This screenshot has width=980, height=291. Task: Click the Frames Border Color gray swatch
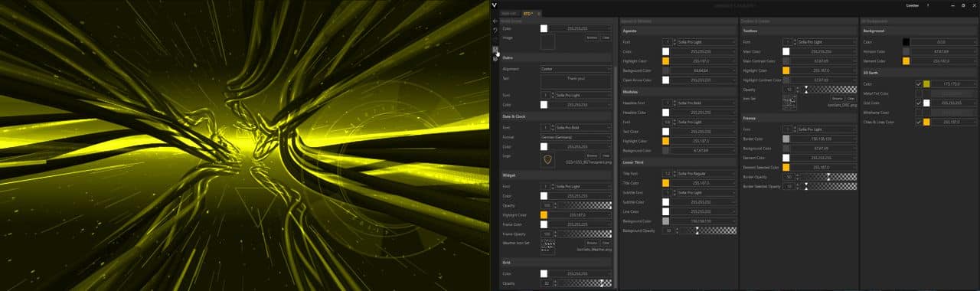(x=786, y=139)
